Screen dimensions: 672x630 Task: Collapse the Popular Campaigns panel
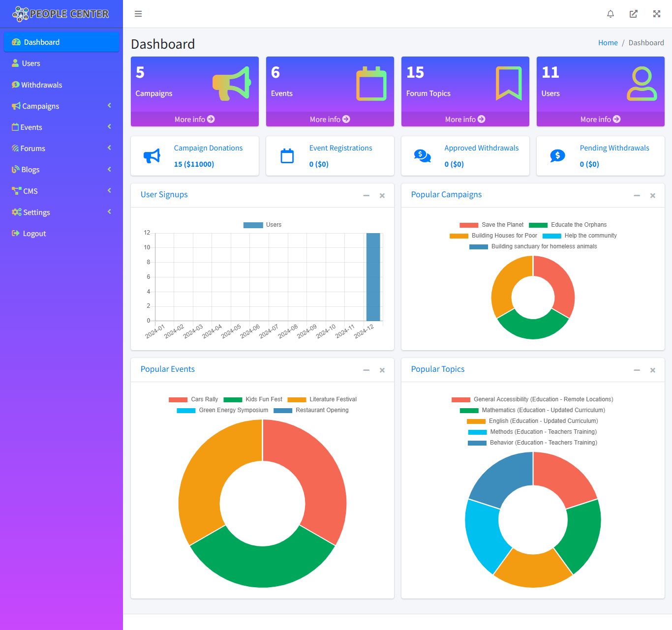637,196
